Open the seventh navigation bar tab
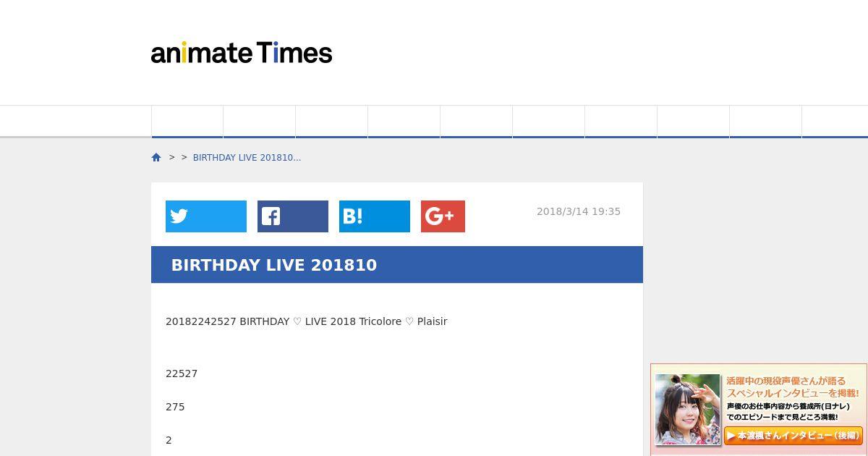 (x=621, y=122)
